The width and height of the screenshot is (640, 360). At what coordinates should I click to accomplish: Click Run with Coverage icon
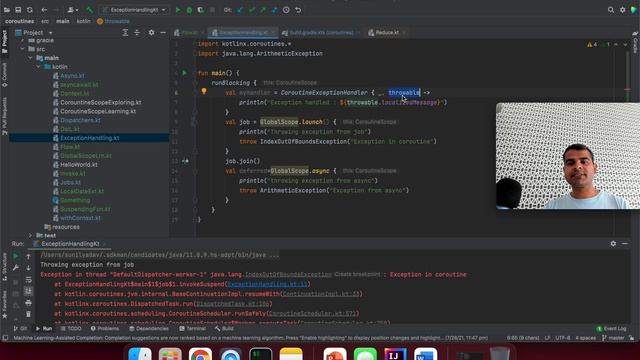point(201,10)
